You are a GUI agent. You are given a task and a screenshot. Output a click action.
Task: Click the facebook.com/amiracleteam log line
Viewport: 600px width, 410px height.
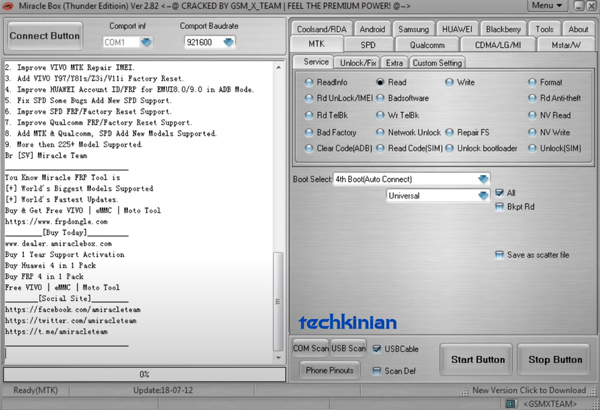[73, 309]
